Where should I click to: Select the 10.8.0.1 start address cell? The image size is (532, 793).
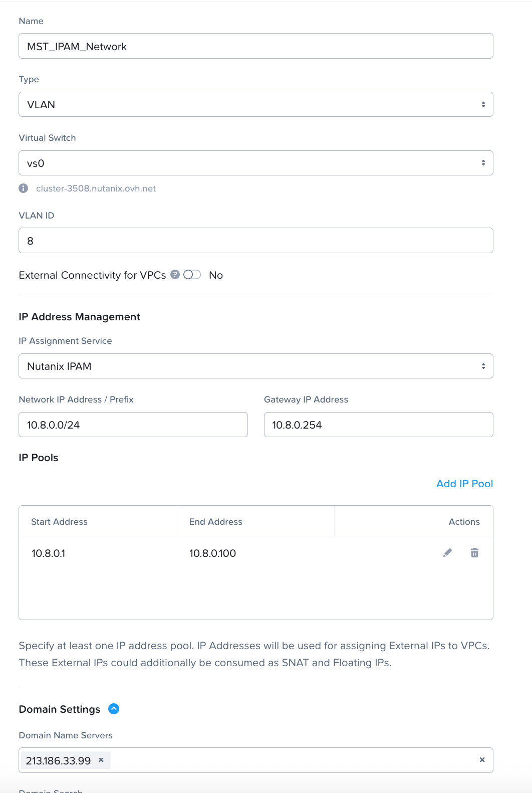click(x=49, y=553)
